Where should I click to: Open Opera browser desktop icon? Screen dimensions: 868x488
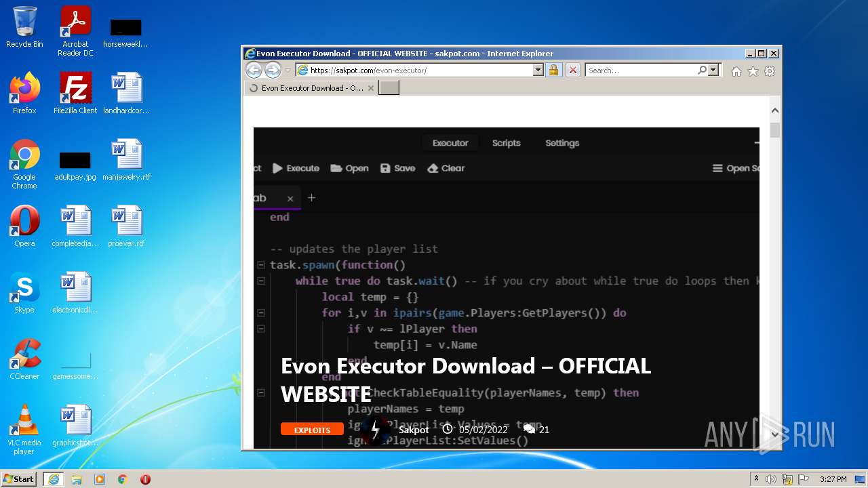[24, 226]
